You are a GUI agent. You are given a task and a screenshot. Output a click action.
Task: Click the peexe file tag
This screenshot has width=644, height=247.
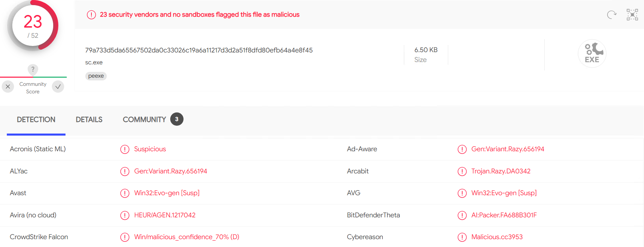(96, 76)
